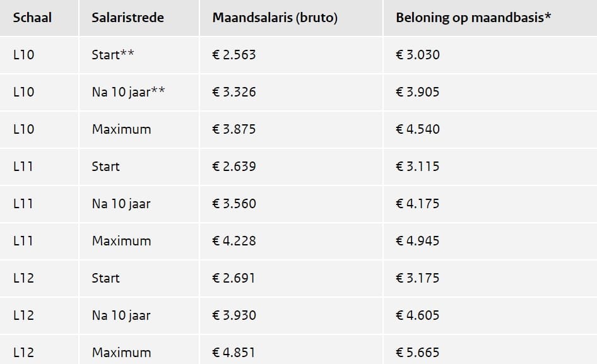Click the € 3.326 salary value
597x364 pixels.
[234, 92]
